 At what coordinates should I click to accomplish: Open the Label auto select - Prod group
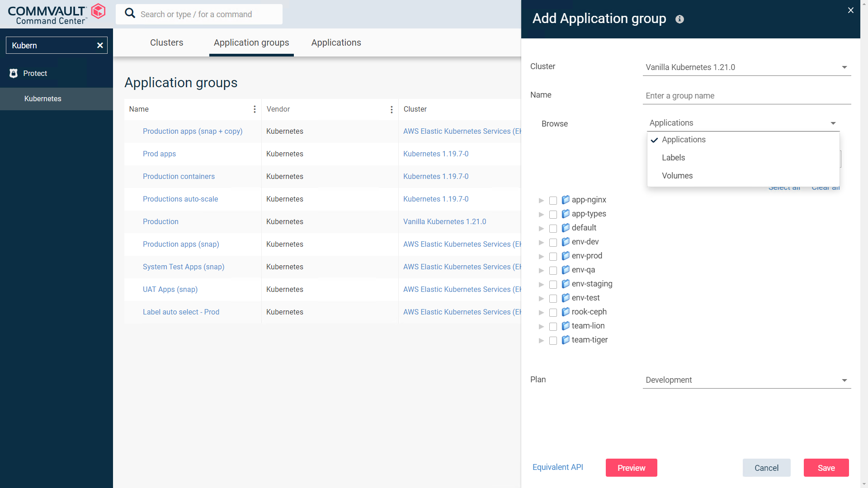pos(181,312)
